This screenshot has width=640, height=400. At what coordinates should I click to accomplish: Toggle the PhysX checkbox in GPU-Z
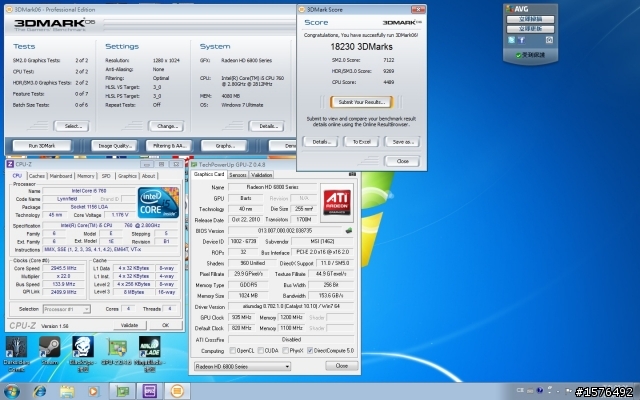[285, 351]
